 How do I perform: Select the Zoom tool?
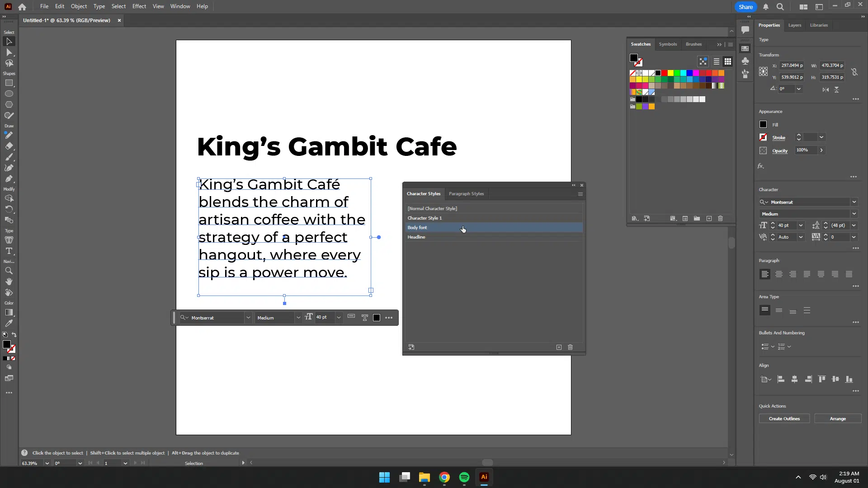tap(9, 271)
